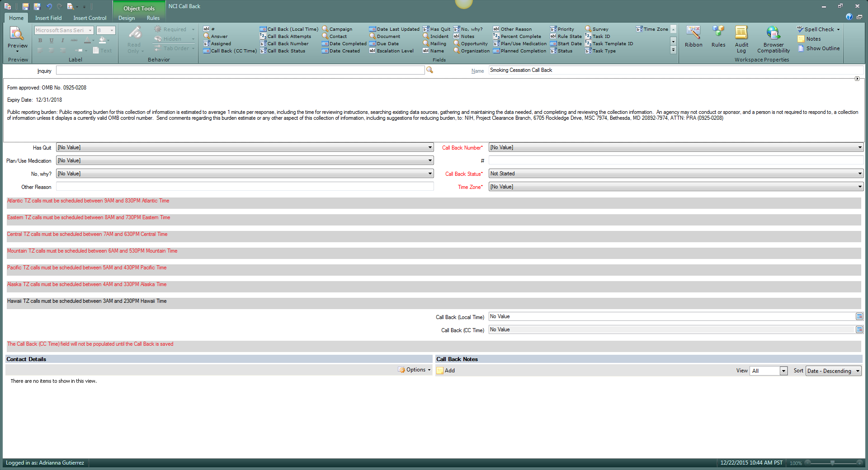Open Options in Contact Details

click(x=414, y=370)
